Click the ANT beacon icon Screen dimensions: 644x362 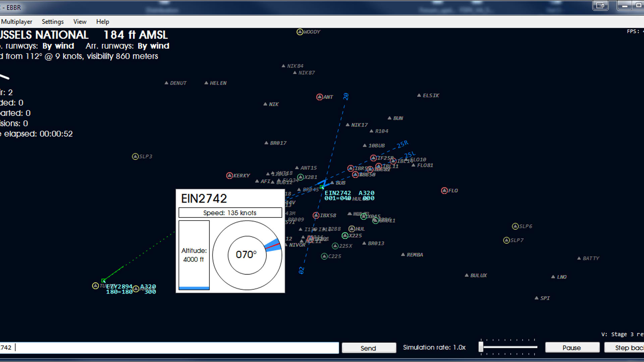tap(320, 97)
